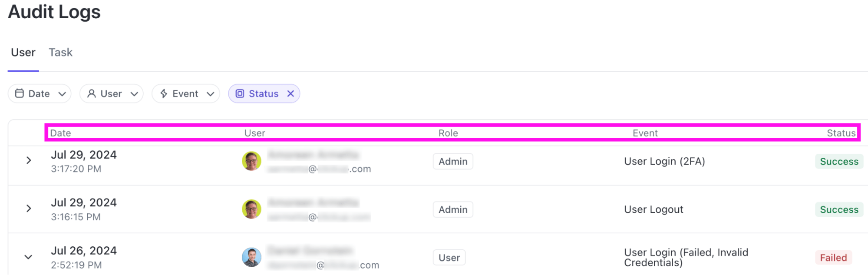Collapse the Jul 26 failed login entry
The image size is (868, 275).
click(x=28, y=257)
